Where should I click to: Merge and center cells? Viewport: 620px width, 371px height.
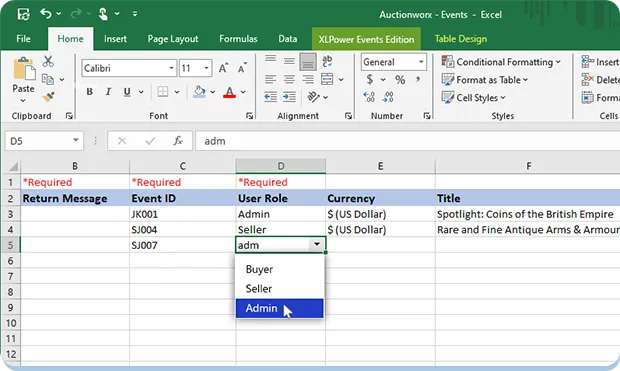327,79
